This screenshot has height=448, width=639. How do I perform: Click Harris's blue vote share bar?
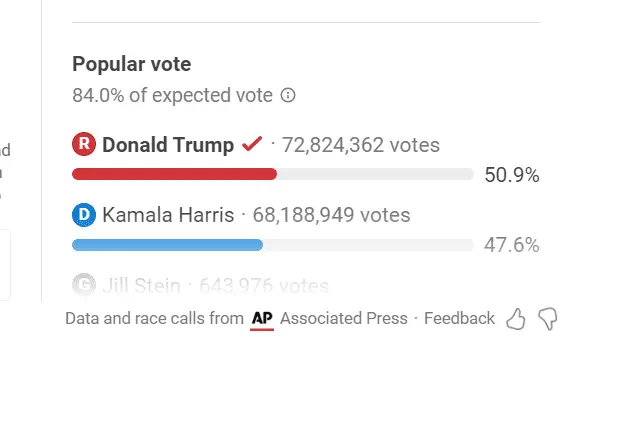point(167,244)
